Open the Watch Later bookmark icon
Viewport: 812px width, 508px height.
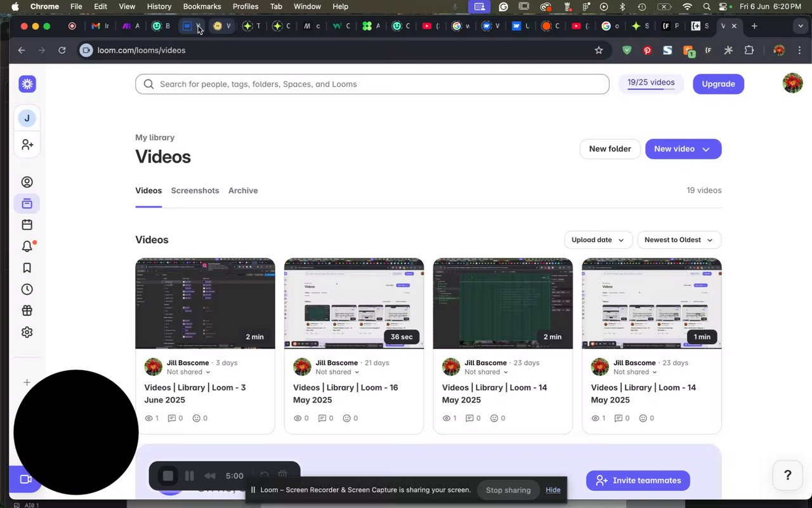click(x=27, y=268)
